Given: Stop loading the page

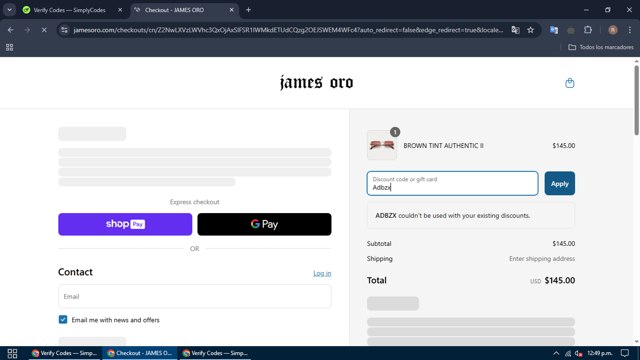Looking at the screenshot, I should (44, 30).
